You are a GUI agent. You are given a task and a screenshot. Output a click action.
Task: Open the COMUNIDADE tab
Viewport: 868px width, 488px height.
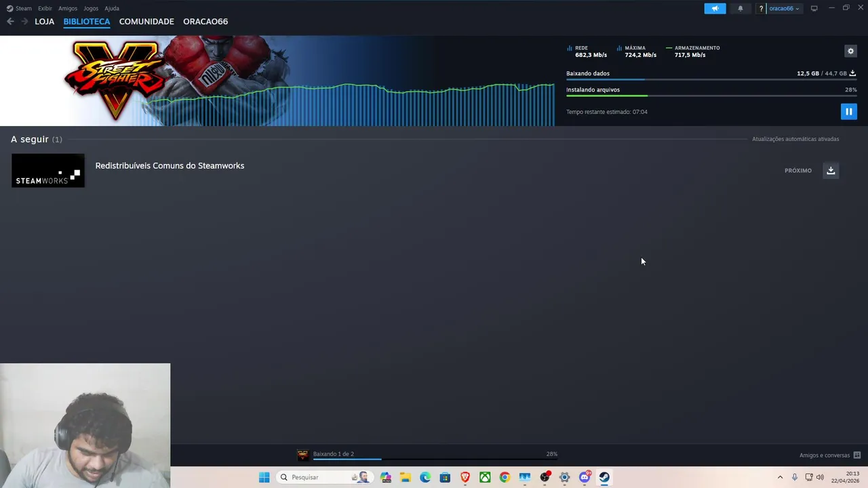point(146,22)
